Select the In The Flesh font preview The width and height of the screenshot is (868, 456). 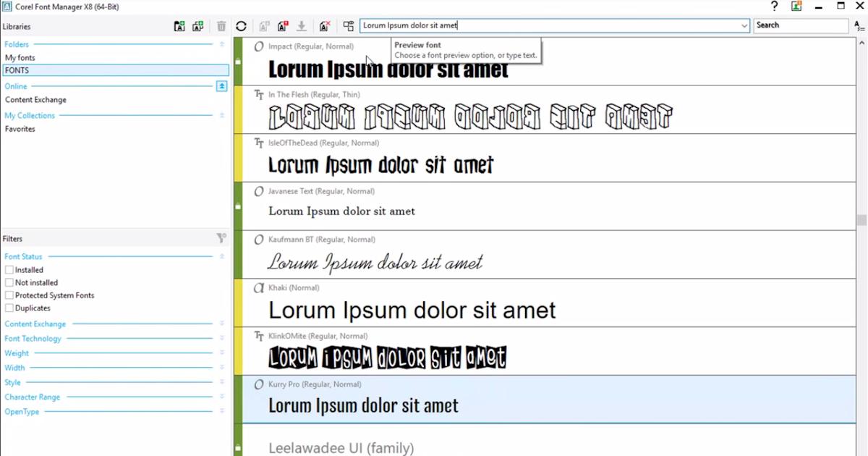tap(549, 110)
